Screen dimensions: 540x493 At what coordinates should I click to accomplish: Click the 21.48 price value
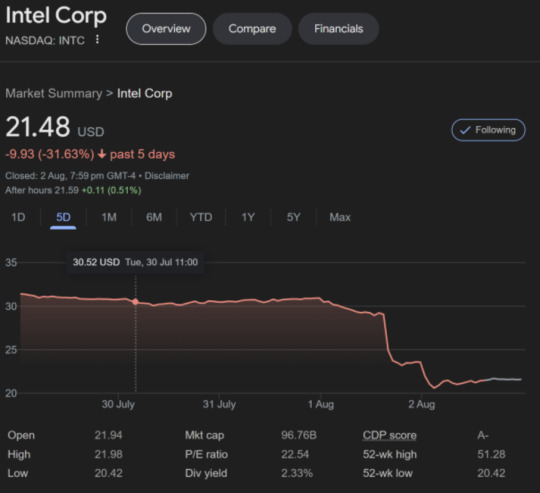click(x=38, y=127)
